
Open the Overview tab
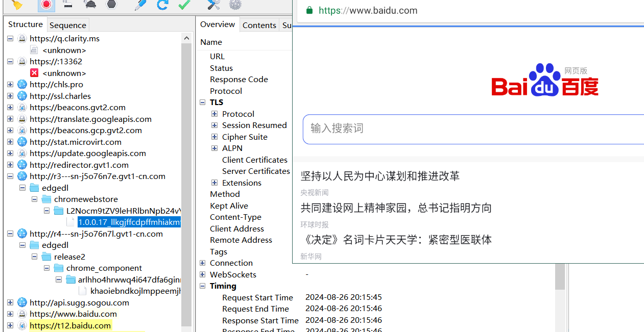[x=218, y=24]
